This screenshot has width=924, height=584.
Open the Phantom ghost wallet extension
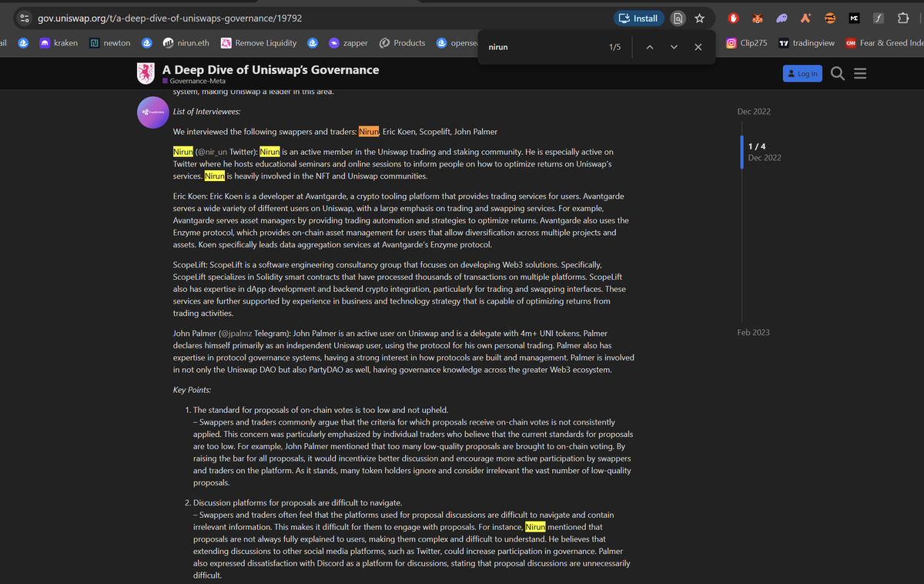782,18
